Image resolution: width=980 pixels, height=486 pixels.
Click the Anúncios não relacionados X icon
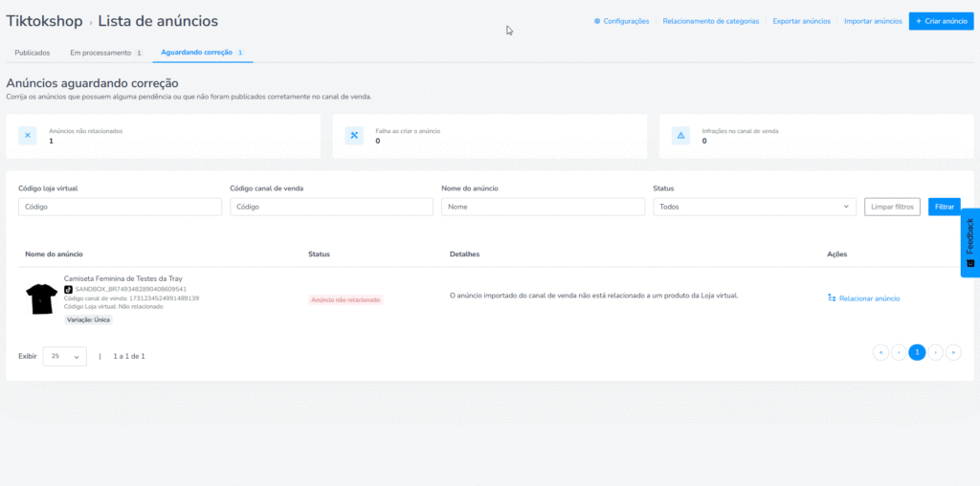pos(27,136)
